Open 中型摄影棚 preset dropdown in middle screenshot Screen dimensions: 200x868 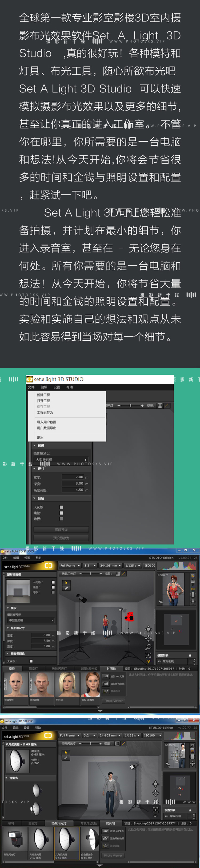pos(31,620)
